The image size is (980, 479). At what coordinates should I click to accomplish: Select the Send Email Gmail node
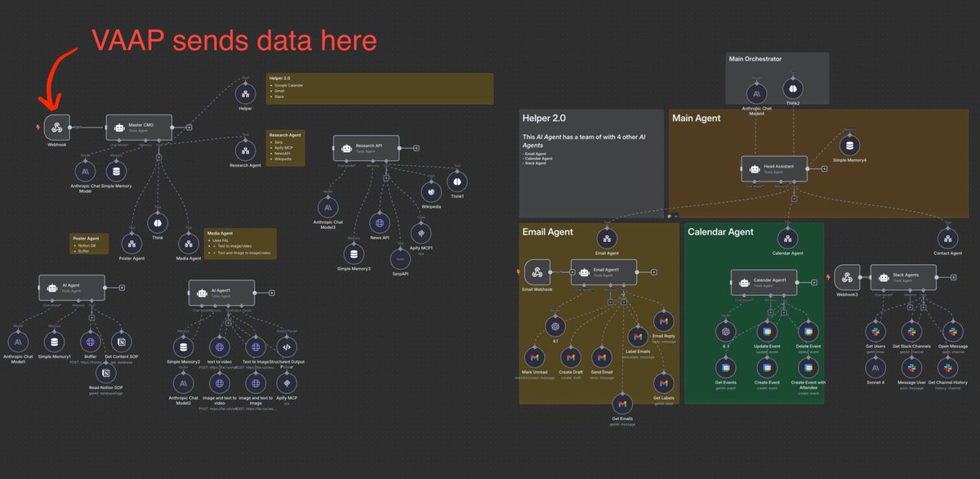[x=602, y=358]
